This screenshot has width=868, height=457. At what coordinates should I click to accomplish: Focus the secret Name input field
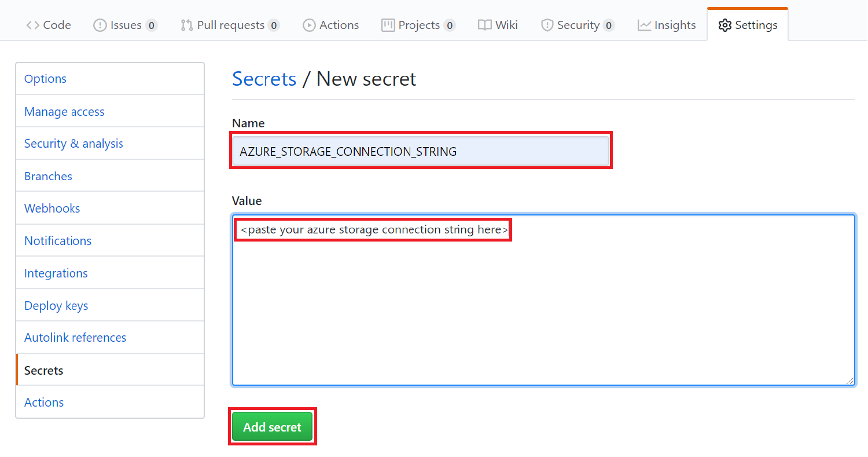421,152
